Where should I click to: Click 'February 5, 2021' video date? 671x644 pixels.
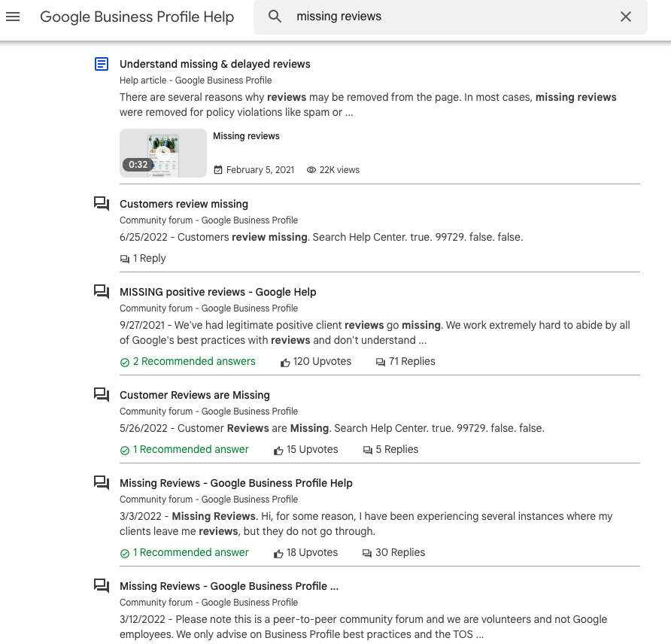point(260,170)
